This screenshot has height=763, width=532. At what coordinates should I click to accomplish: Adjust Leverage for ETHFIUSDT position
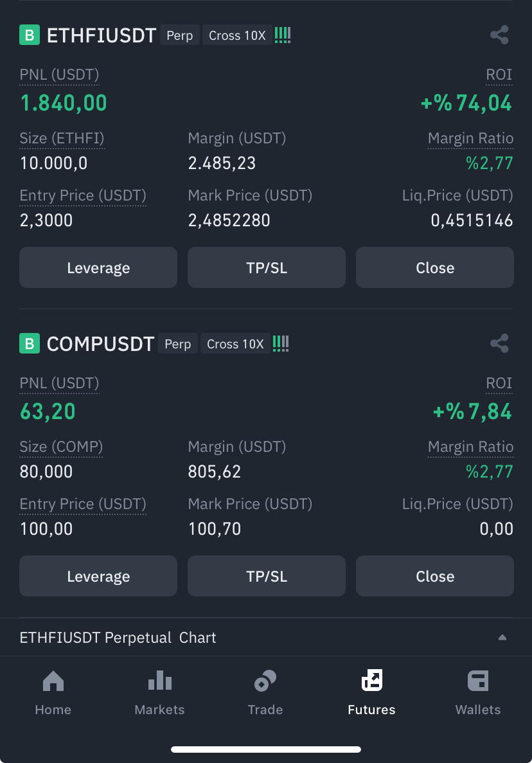(98, 267)
